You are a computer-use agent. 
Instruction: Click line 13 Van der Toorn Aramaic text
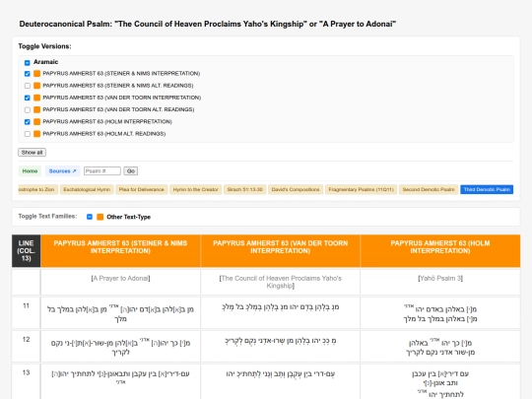coord(280,374)
